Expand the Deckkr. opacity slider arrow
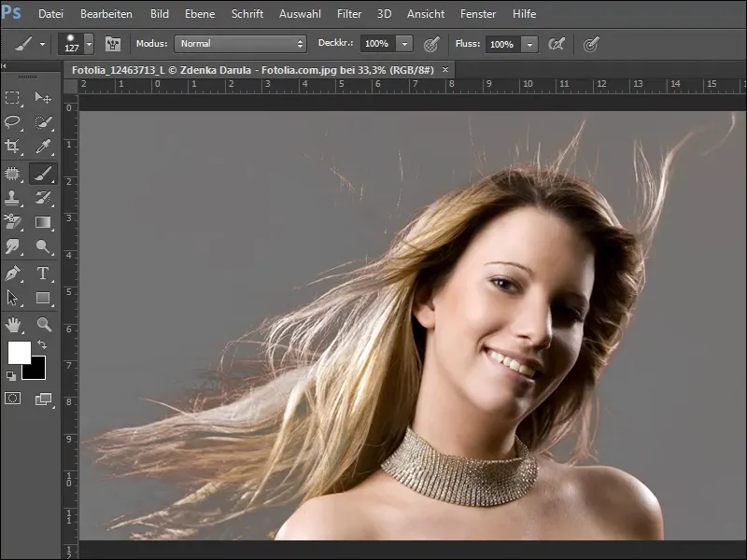 click(404, 44)
